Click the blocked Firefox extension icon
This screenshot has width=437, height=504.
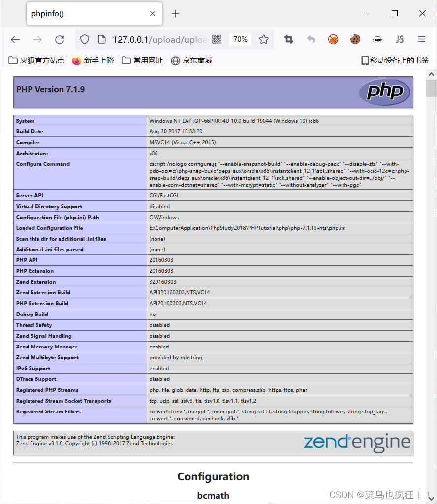[333, 39]
